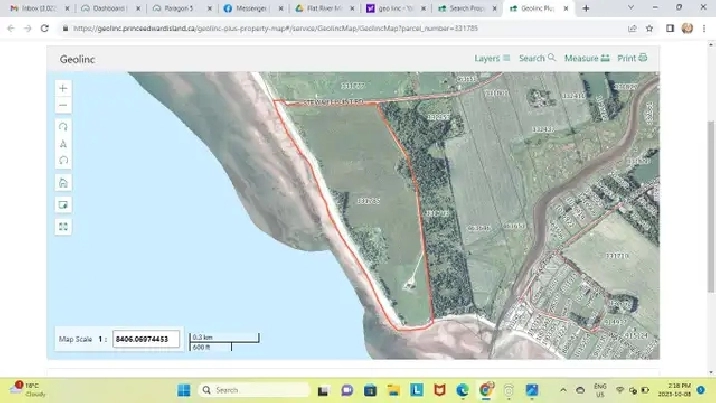The image size is (716, 403).
Task: Click the page vertical scrollbar
Action: (711, 206)
